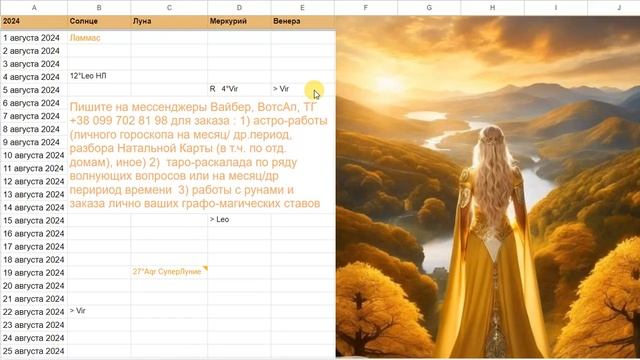Select column E header
This screenshot has width=640, height=360.
[302, 7]
